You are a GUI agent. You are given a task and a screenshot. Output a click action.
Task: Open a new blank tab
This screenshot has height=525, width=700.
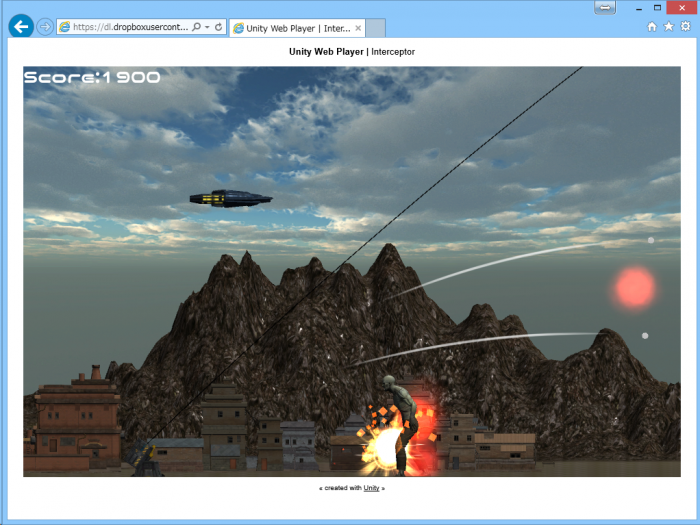375,28
